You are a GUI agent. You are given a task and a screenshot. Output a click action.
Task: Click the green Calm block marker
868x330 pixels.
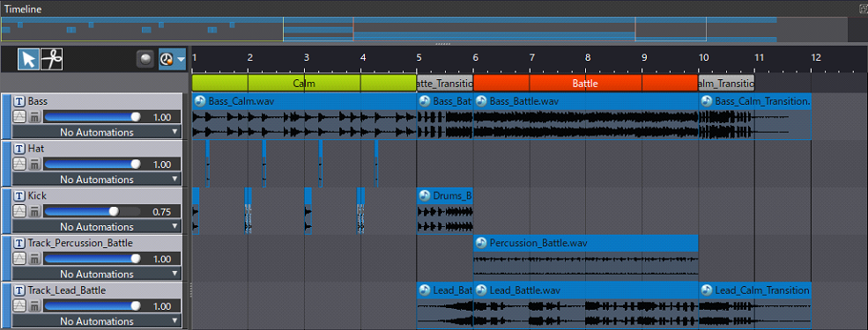pyautogui.click(x=304, y=84)
